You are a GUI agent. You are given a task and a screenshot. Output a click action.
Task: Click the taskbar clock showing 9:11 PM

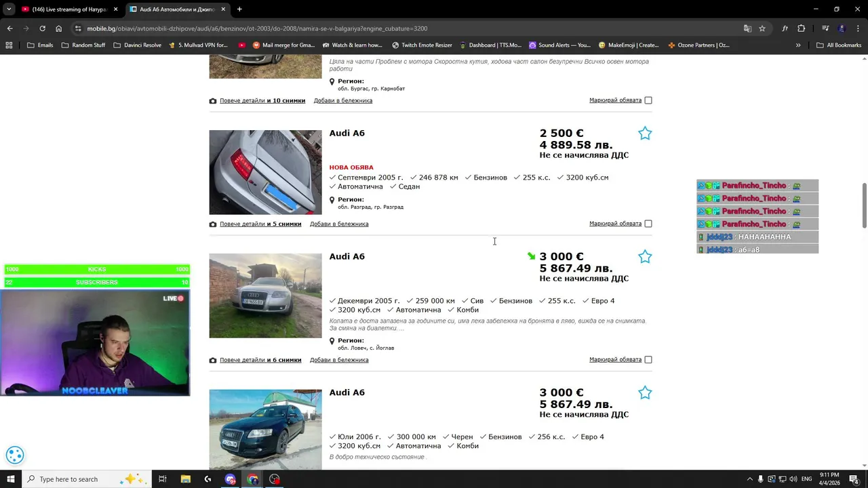click(829, 479)
